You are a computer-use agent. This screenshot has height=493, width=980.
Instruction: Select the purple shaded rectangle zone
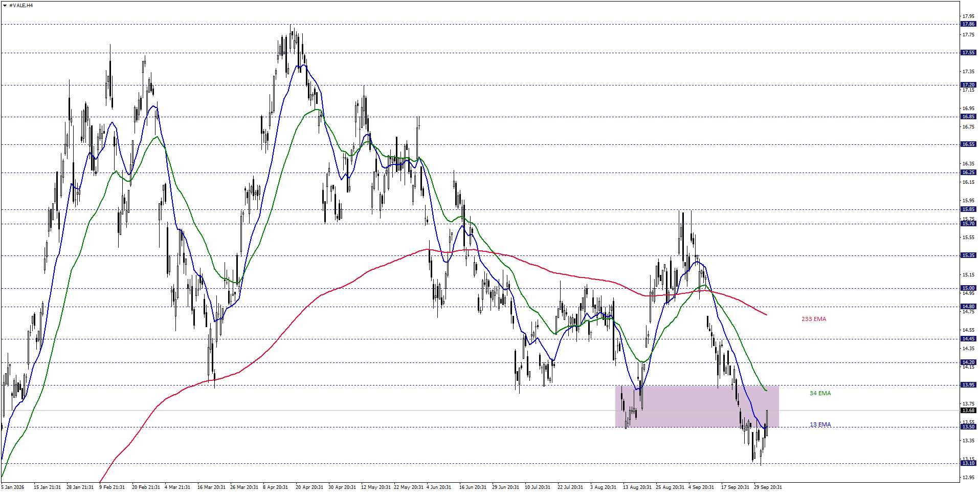tap(697, 406)
